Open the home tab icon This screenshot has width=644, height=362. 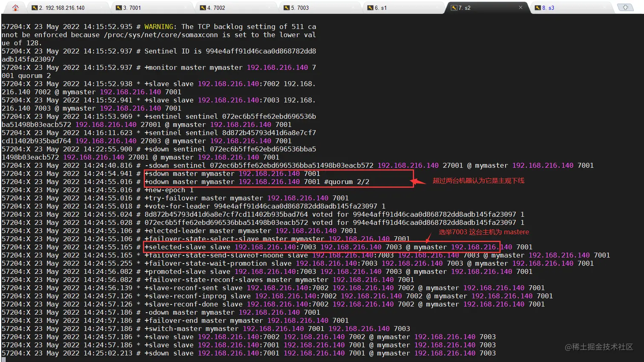click(x=15, y=8)
